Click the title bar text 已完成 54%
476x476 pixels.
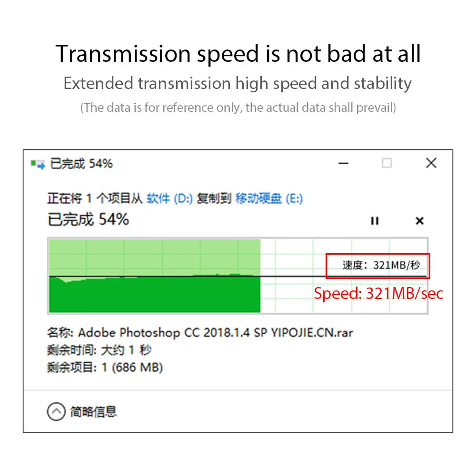tap(81, 164)
